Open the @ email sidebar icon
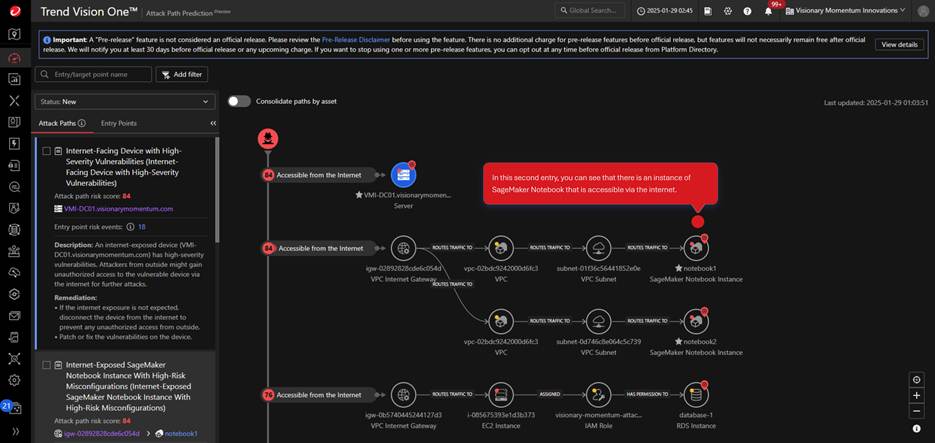This screenshot has width=935, height=443. tap(14, 187)
